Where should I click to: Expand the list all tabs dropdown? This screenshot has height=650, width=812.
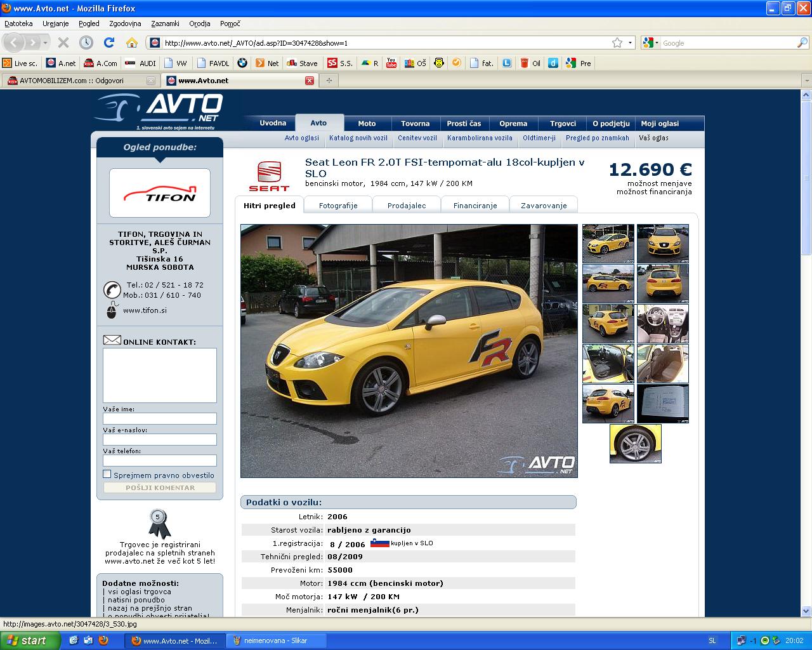tap(806, 81)
